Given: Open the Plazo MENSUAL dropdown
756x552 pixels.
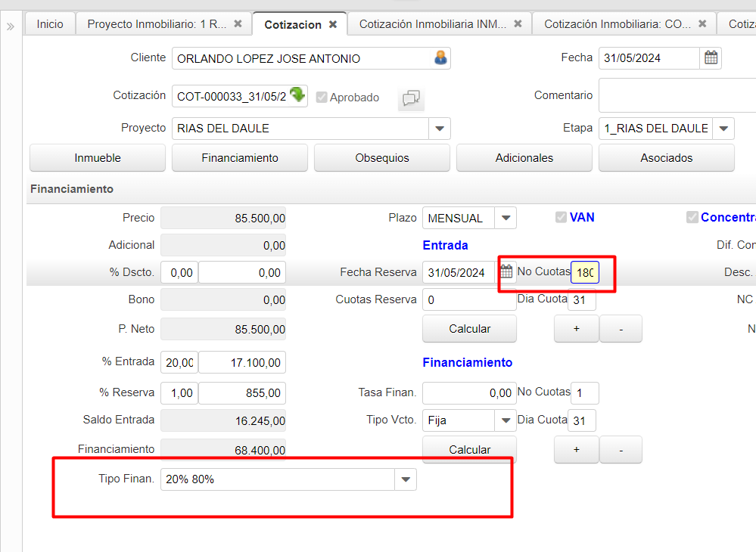Looking at the screenshot, I should 506,219.
